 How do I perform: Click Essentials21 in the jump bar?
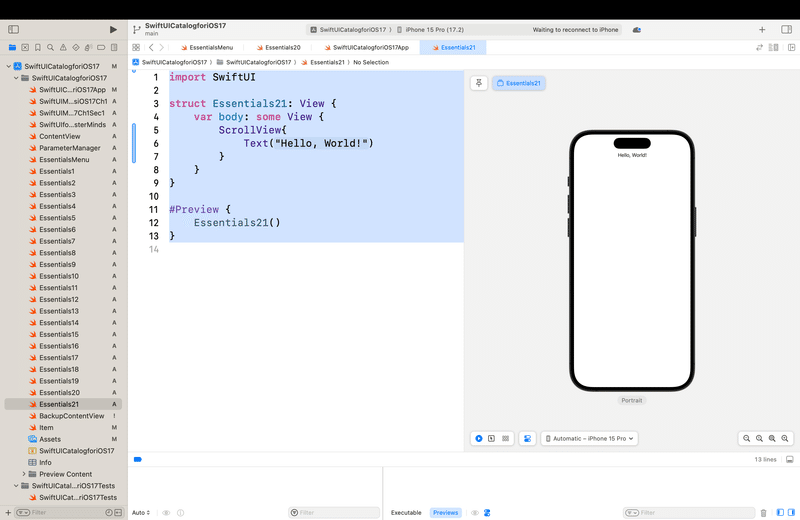(x=323, y=62)
